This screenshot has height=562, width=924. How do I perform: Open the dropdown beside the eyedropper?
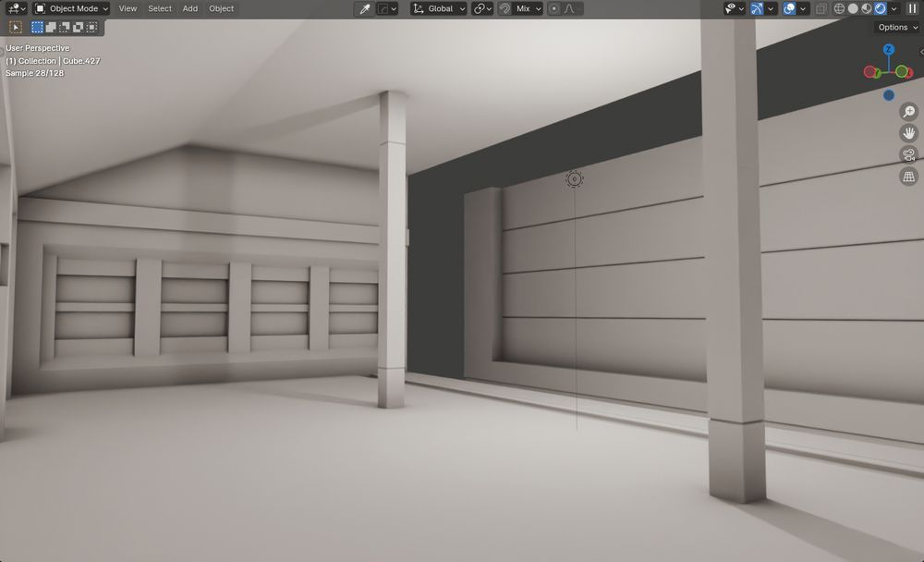click(x=387, y=8)
